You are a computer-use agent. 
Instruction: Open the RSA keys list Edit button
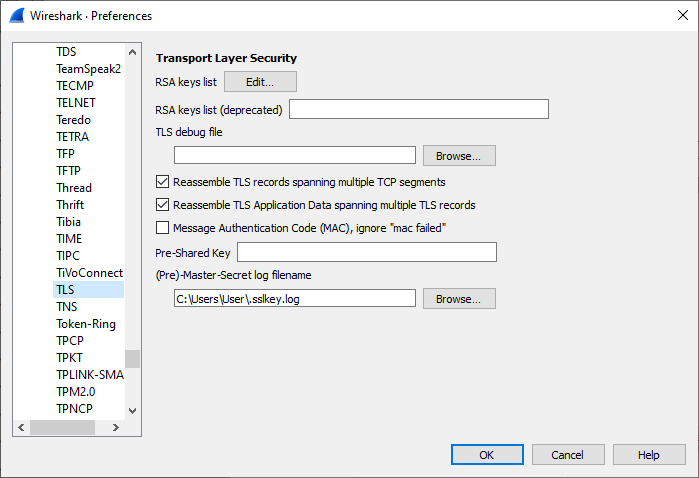tap(260, 82)
